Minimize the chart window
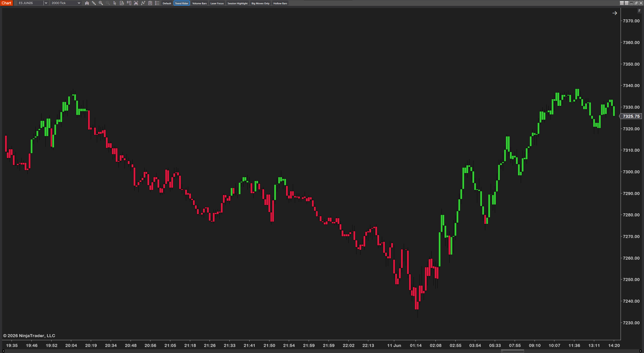This screenshot has height=353, width=644. click(631, 3)
